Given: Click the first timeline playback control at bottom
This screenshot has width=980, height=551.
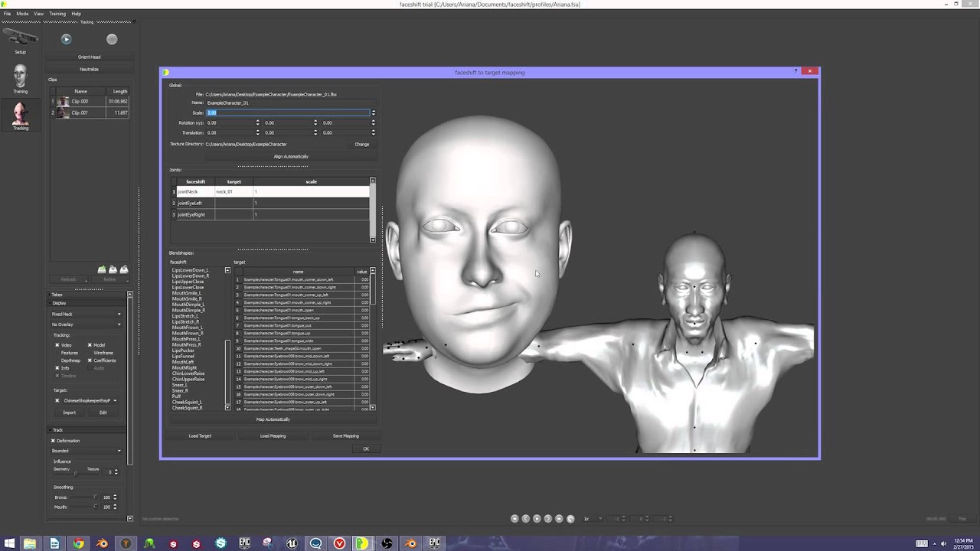Looking at the screenshot, I should click(x=514, y=519).
